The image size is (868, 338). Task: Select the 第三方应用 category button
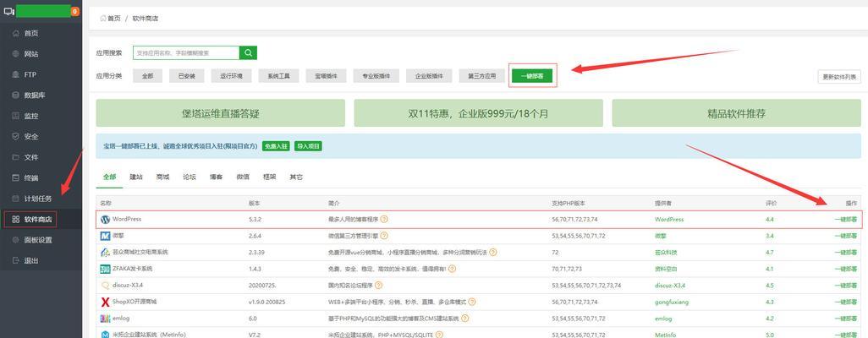(481, 76)
